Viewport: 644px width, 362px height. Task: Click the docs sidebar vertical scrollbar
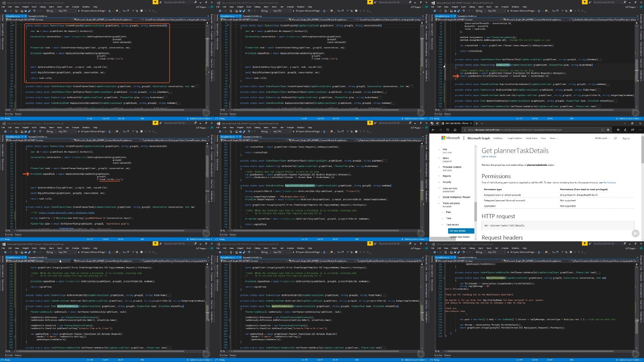point(475,211)
